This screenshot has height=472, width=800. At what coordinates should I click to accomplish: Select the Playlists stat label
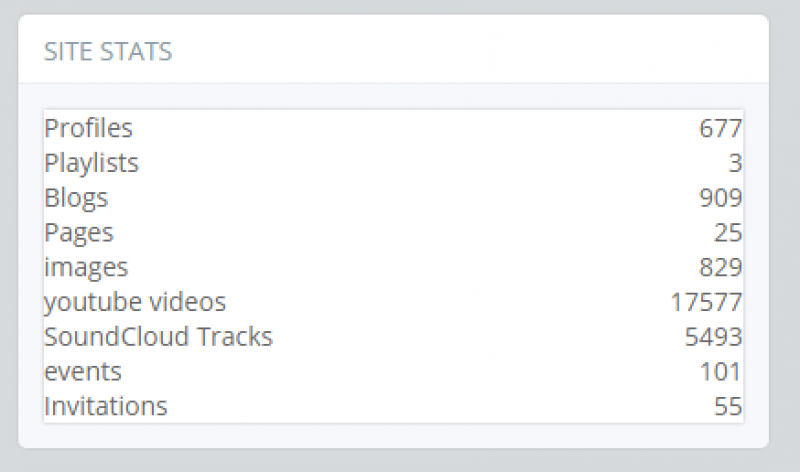point(92,163)
